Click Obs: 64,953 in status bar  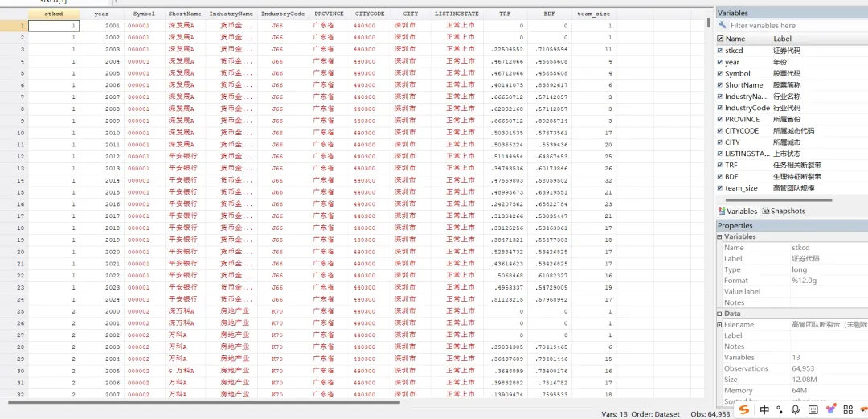tap(710, 414)
